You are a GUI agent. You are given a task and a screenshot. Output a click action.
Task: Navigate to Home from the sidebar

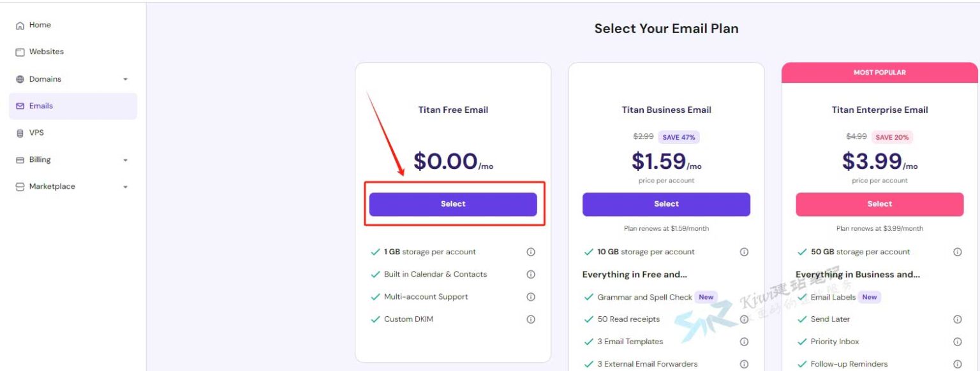point(41,24)
